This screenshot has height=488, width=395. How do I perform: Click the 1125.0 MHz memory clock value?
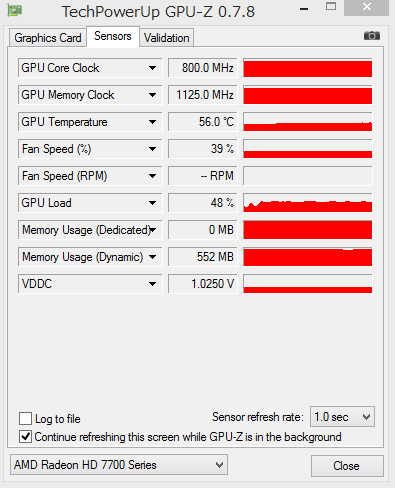203,95
